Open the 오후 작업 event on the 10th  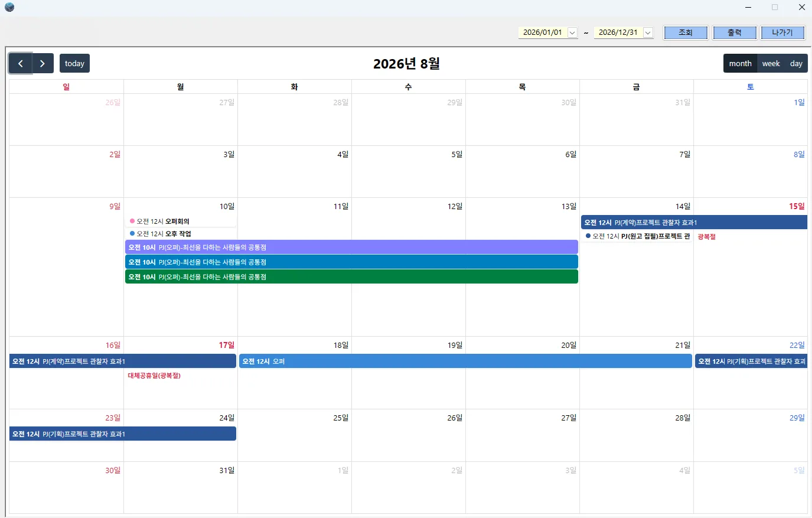click(181, 234)
